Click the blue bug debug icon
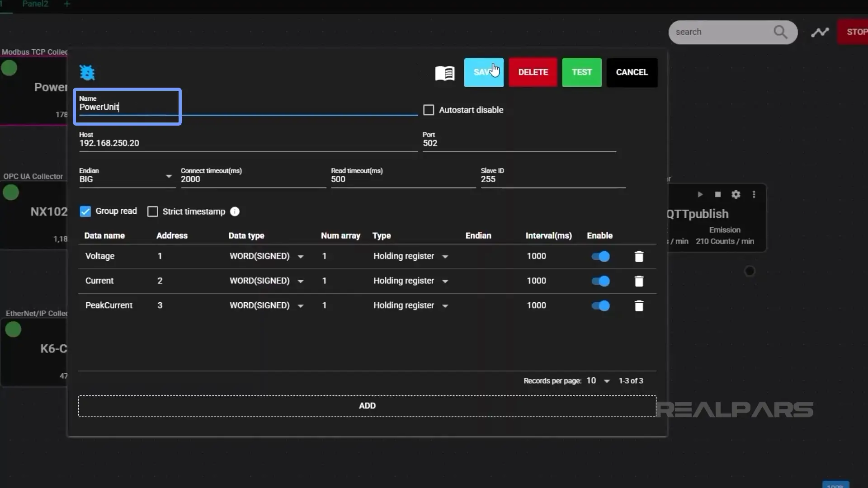Viewport: 868px width, 488px height. tap(87, 72)
